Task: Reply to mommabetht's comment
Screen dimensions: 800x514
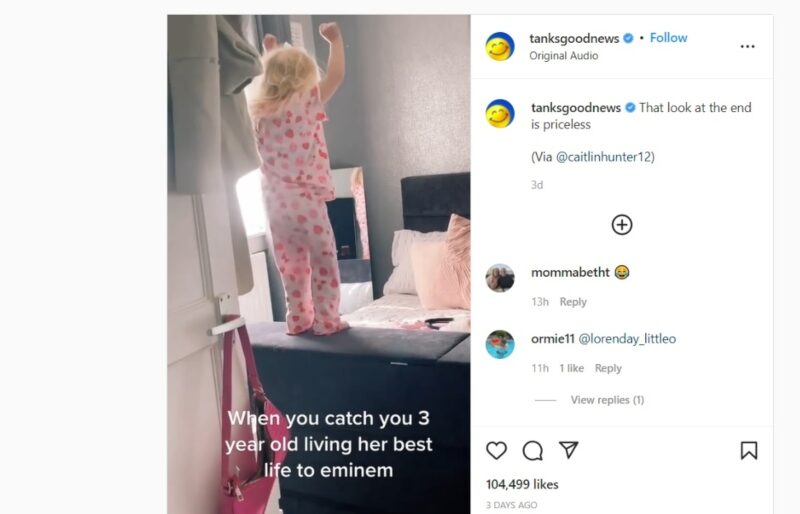Action: point(573,302)
